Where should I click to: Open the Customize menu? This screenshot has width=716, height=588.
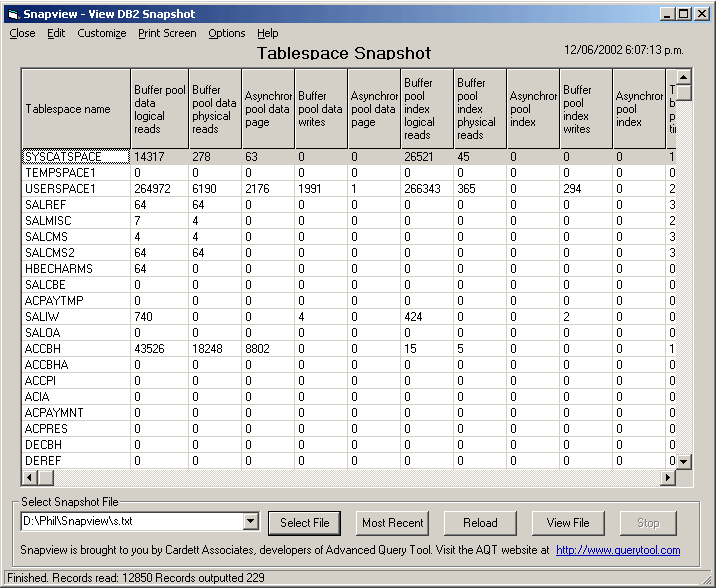click(x=102, y=33)
